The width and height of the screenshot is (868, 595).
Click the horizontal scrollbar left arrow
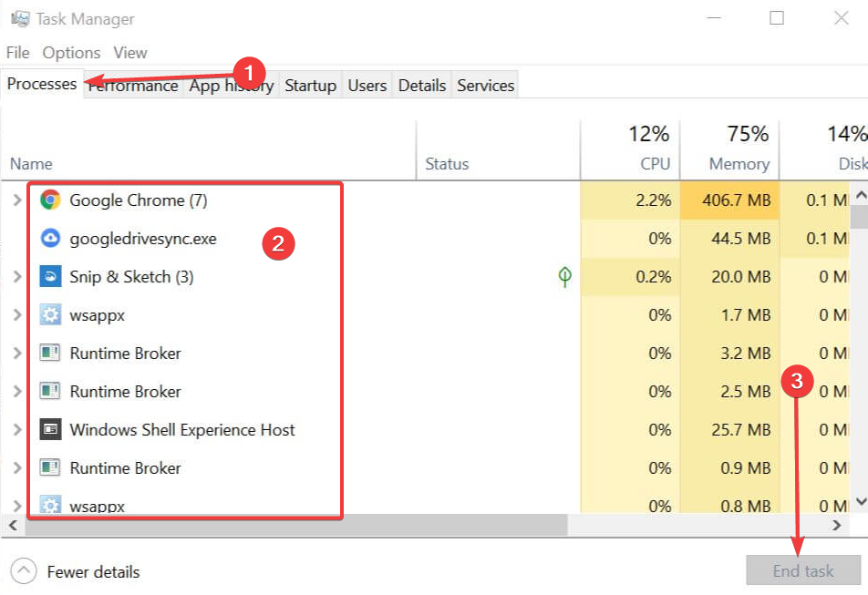[14, 525]
